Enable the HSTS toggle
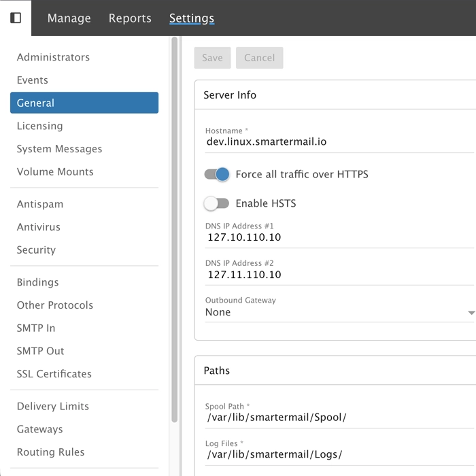 [217, 203]
